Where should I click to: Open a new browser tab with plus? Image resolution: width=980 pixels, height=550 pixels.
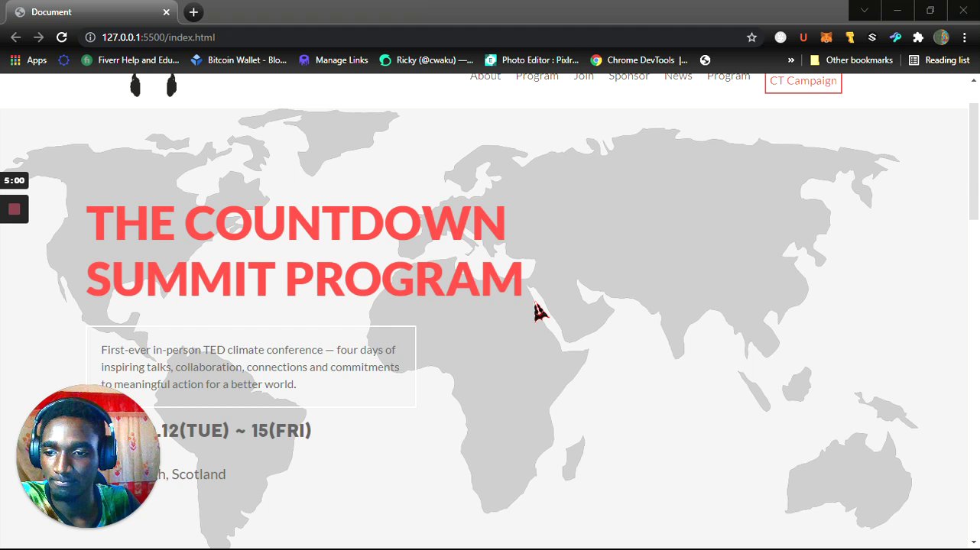193,12
